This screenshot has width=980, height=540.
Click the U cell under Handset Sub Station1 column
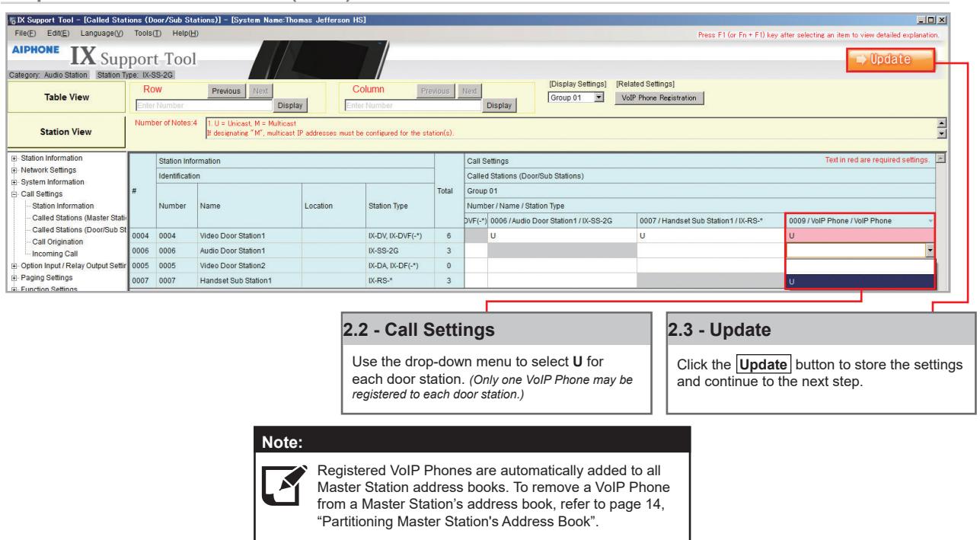click(711, 235)
